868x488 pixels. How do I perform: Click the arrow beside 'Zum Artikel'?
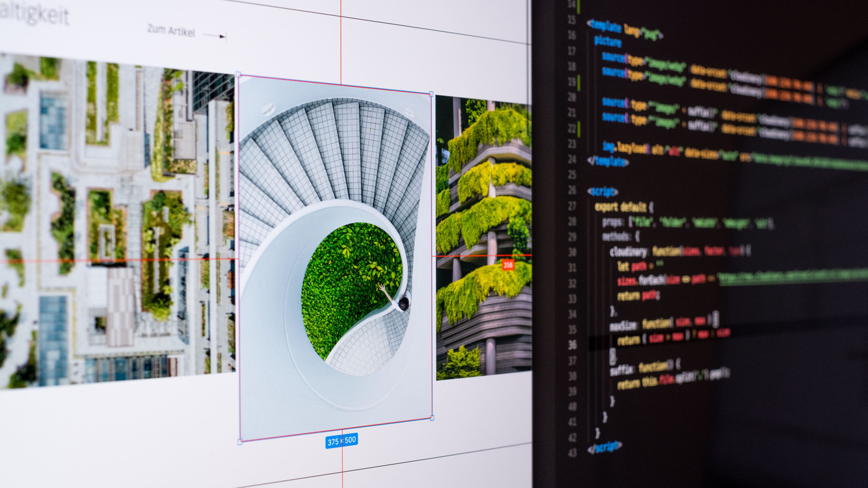click(215, 36)
